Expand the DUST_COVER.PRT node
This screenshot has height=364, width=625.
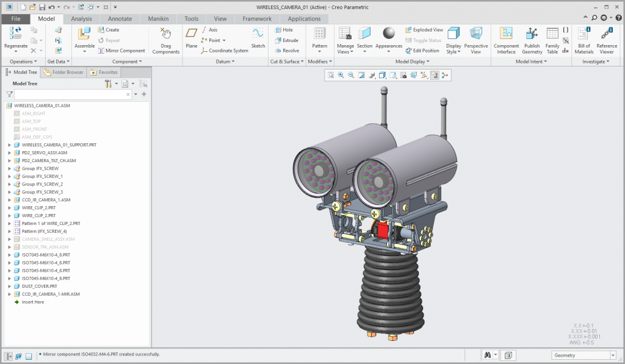pyautogui.click(x=10, y=287)
